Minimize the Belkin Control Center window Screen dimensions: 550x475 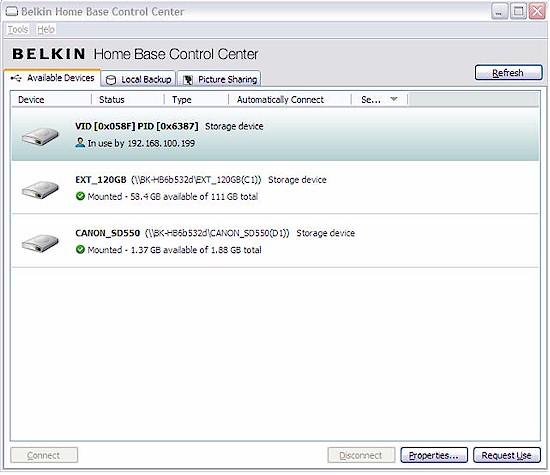tap(499, 11)
